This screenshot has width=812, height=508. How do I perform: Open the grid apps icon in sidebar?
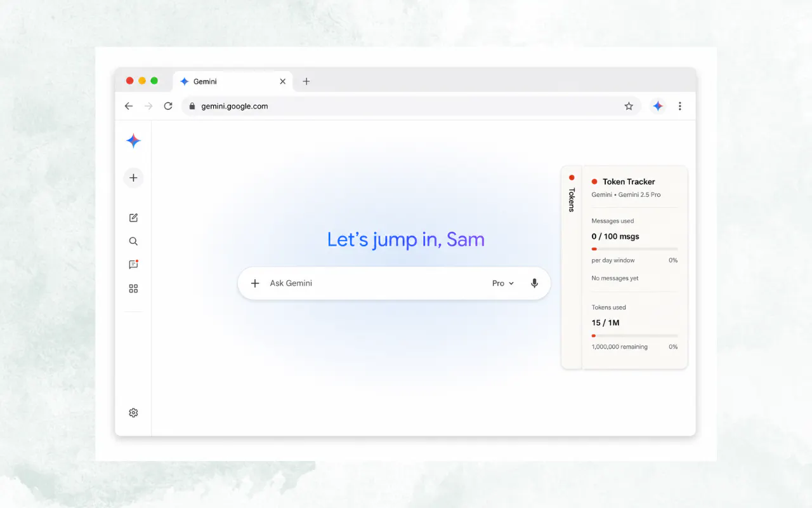tap(133, 288)
